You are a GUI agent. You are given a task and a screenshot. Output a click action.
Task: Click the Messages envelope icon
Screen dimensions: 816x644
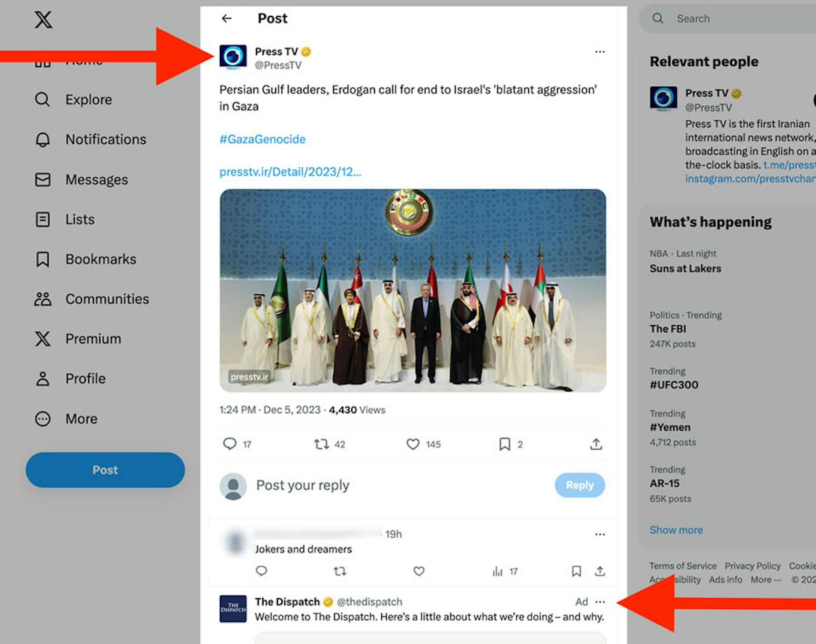[42, 179]
